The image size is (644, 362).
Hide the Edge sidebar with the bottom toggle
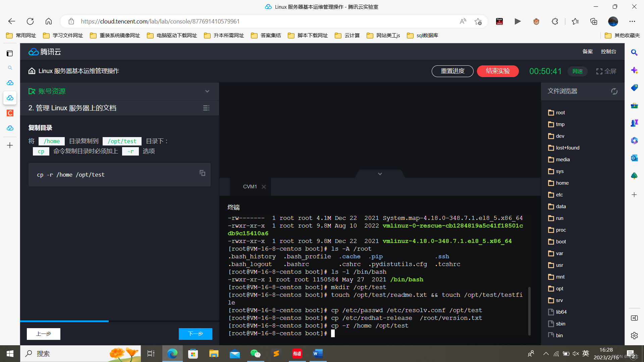point(634,318)
